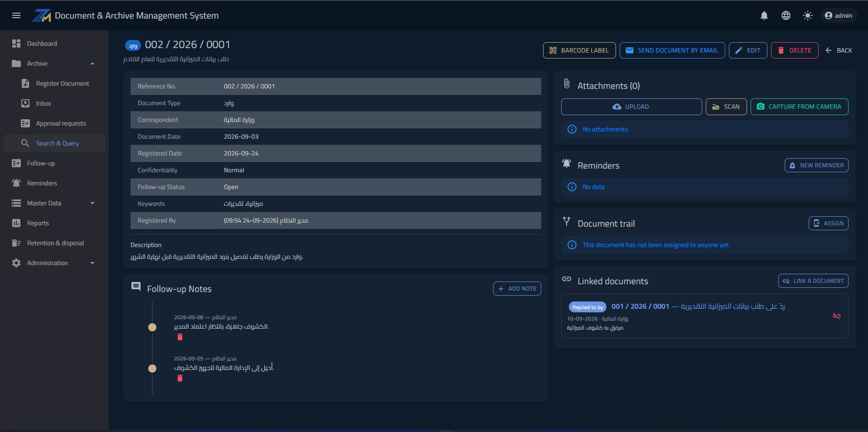Collapse the Archive sidebar section
Viewport: 868px width, 432px height.
pos(54,63)
